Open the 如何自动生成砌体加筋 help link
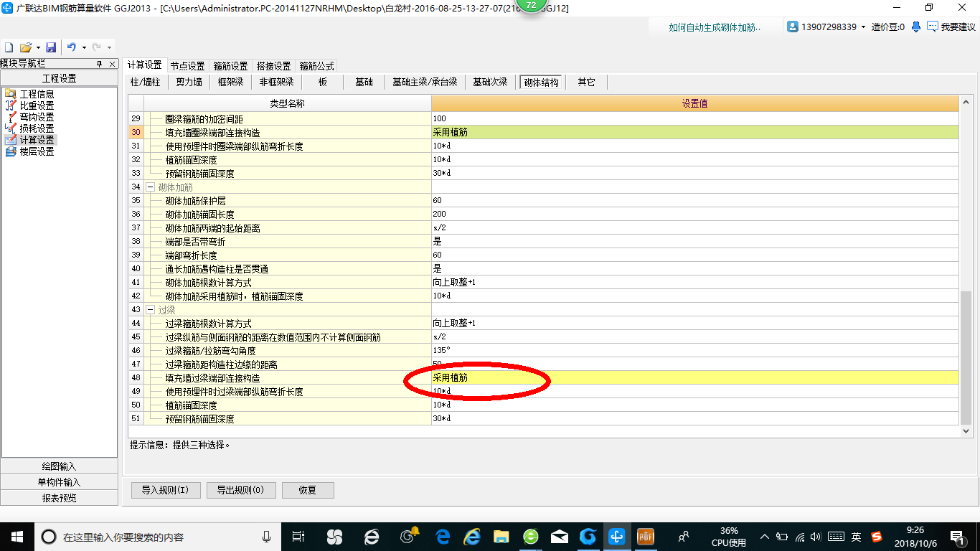980x551 pixels. (715, 27)
